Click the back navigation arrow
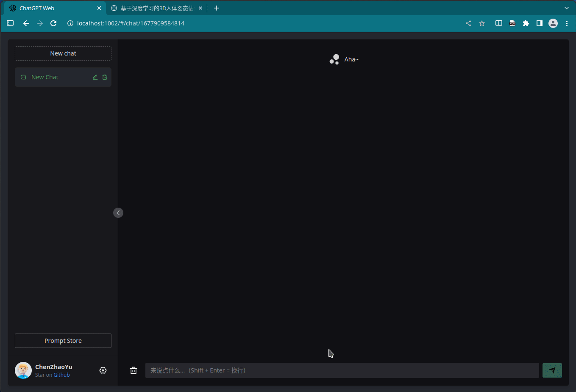Viewport: 576px width, 392px height. tap(26, 23)
